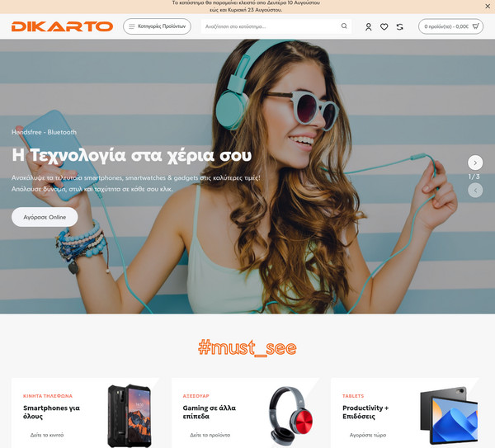Close the store closure announcement banner

coord(488,6)
